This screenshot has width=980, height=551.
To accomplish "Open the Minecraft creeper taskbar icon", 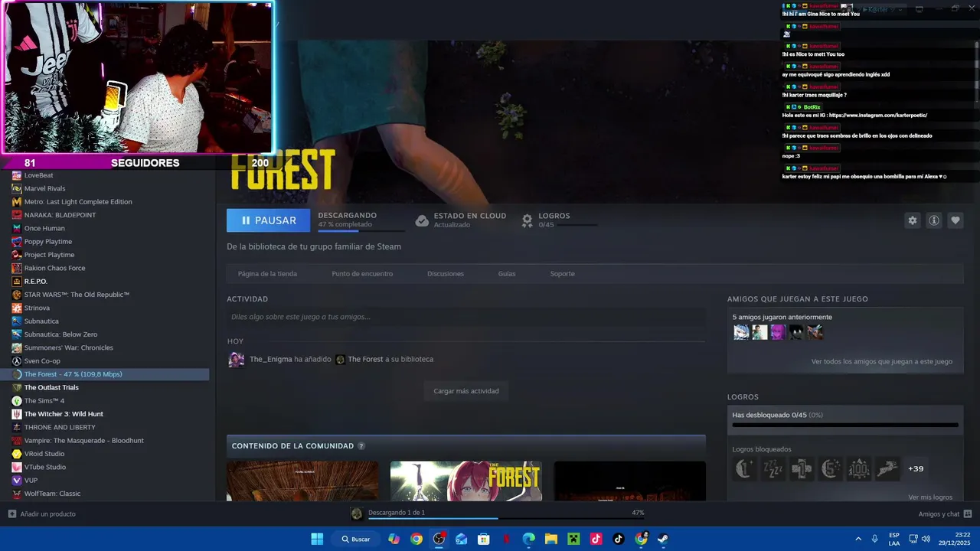I will pyautogui.click(x=573, y=539).
